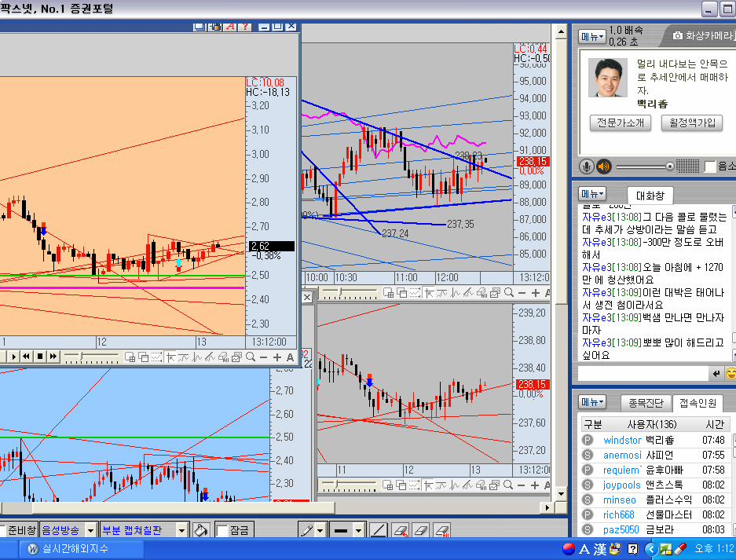Image resolution: width=736 pixels, height=560 pixels.
Task: Select the 대화창 chat tab
Action: tap(650, 194)
